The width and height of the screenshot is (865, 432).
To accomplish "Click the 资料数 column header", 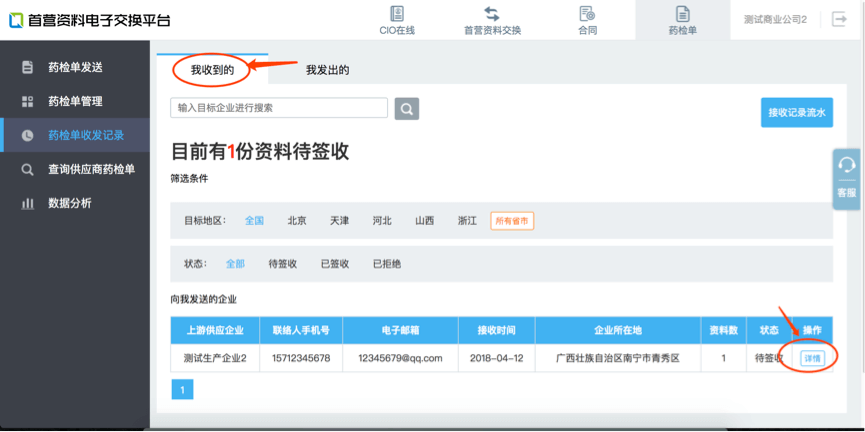I will point(724,330).
